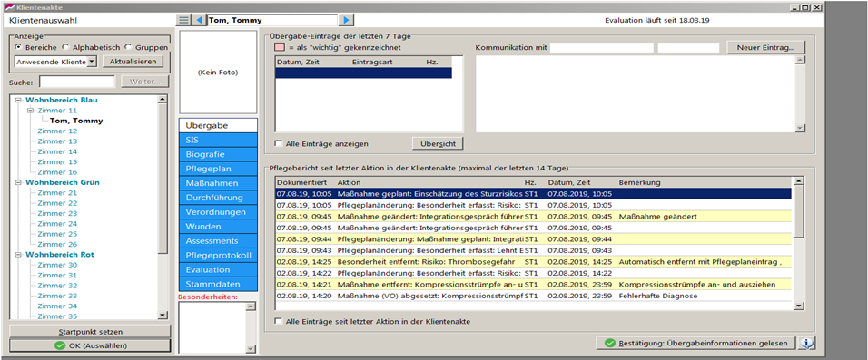Click the Klientenakte app icon in title bar
868x360 pixels.
click(9, 7)
